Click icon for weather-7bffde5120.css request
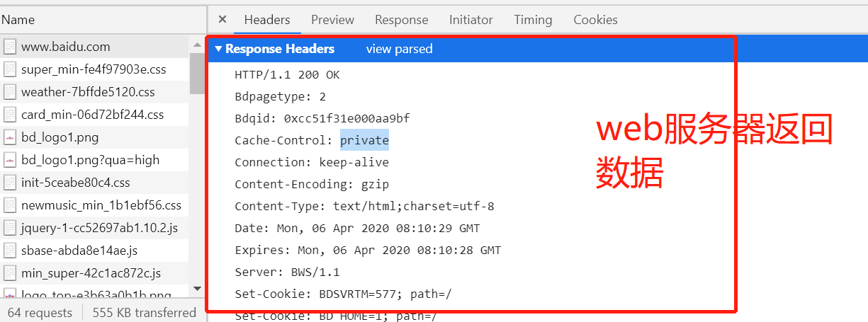This screenshot has width=868, height=322. point(10,92)
